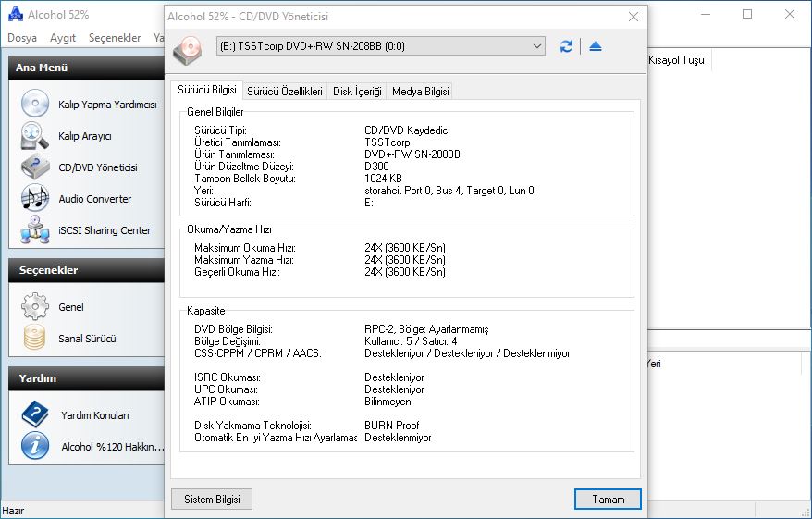Eject the disc with the eject icon

click(x=596, y=46)
